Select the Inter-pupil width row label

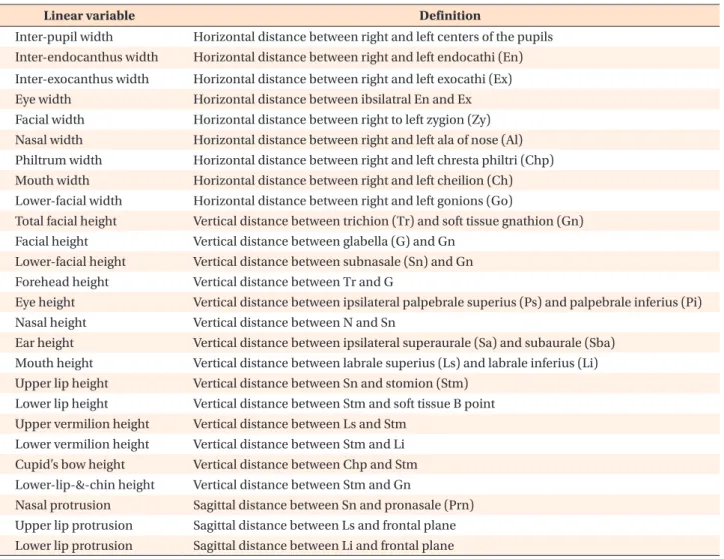tap(64, 37)
